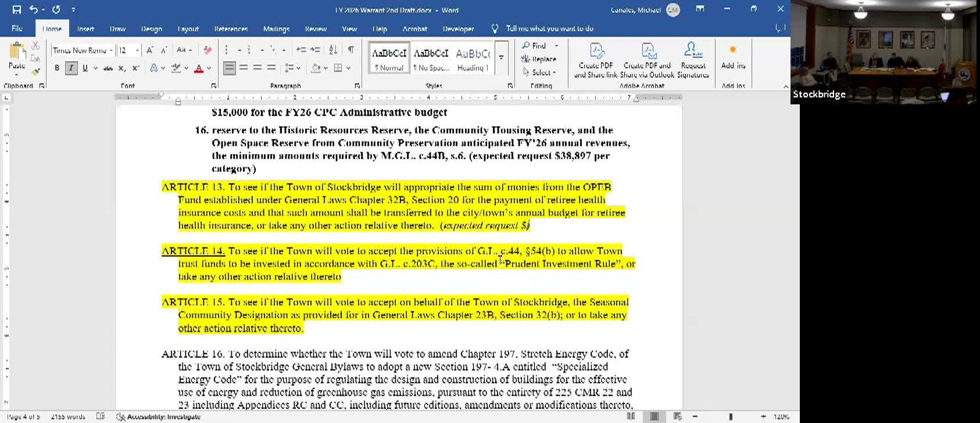
Task: Decrease paragraph indent
Action: point(301,50)
